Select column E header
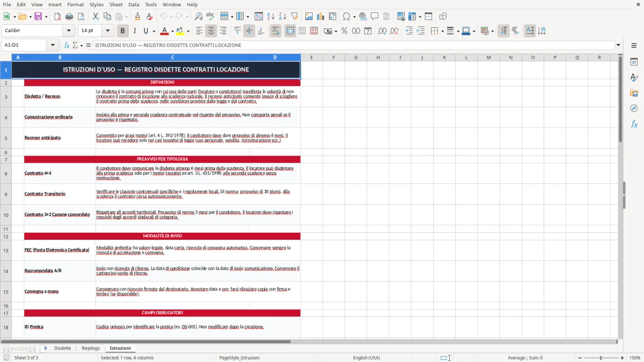The height and width of the screenshot is (362, 644). (311, 57)
